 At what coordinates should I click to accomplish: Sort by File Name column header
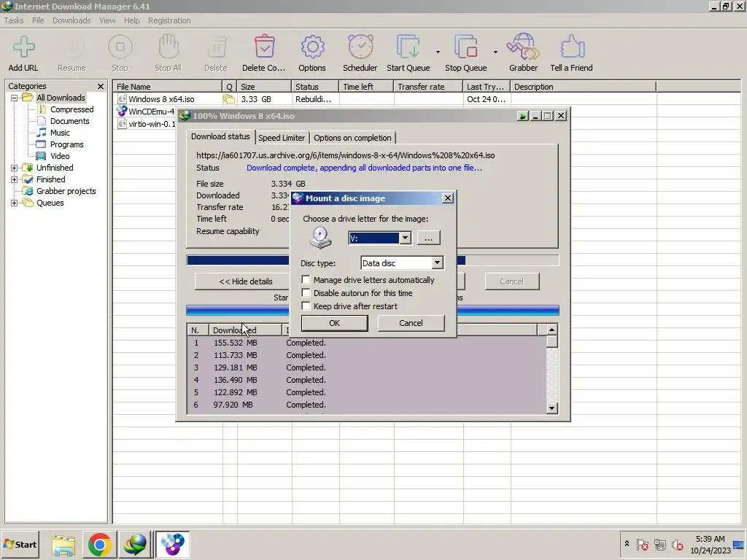point(168,87)
